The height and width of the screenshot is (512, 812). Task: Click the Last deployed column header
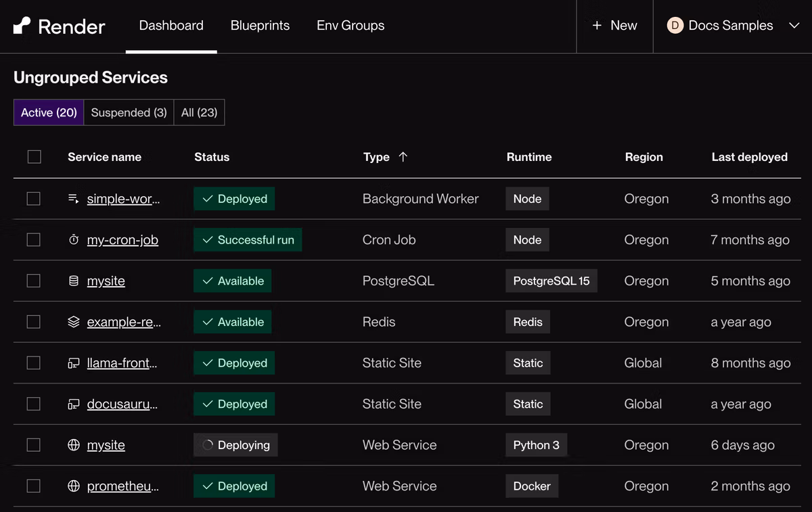click(750, 157)
